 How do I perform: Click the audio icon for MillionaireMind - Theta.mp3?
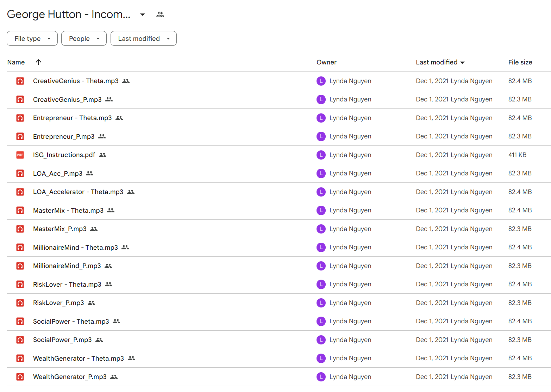pos(20,247)
